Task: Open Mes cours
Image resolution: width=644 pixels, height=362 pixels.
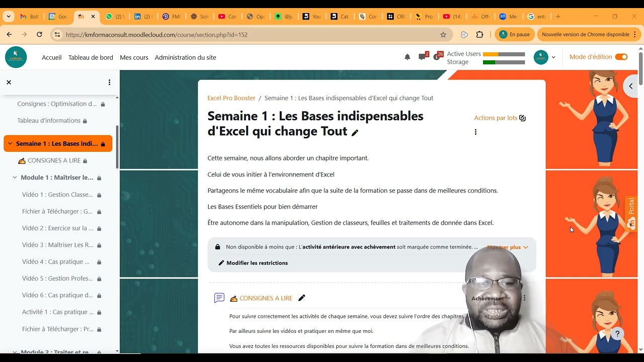Action: [134, 57]
